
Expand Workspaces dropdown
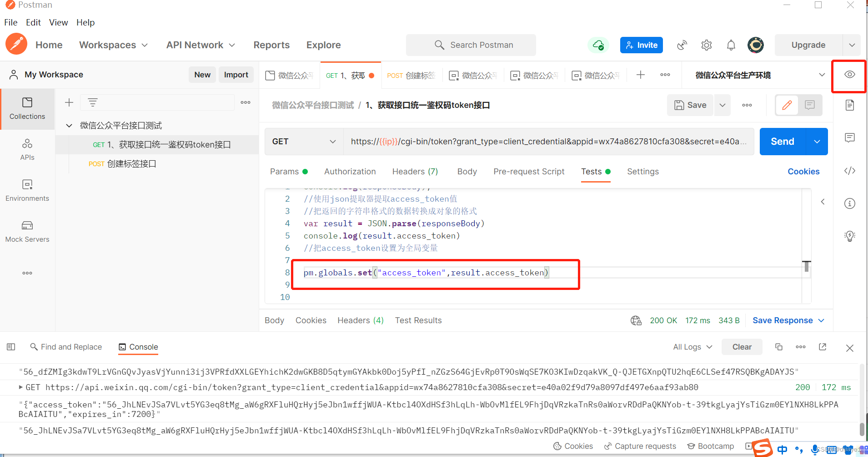(x=113, y=45)
